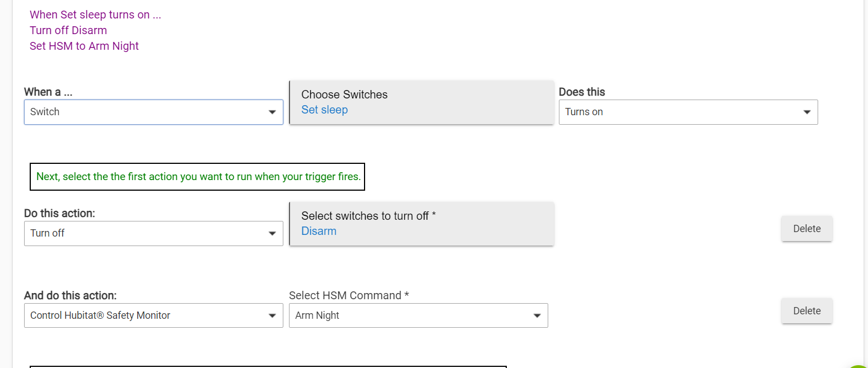Open the "When a ..." Switch dropdown
The height and width of the screenshot is (368, 868).
click(153, 112)
